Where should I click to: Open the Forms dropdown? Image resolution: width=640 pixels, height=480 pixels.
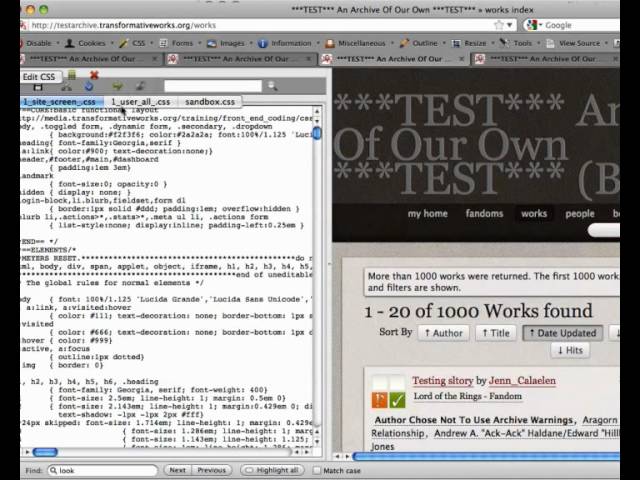[x=180, y=43]
